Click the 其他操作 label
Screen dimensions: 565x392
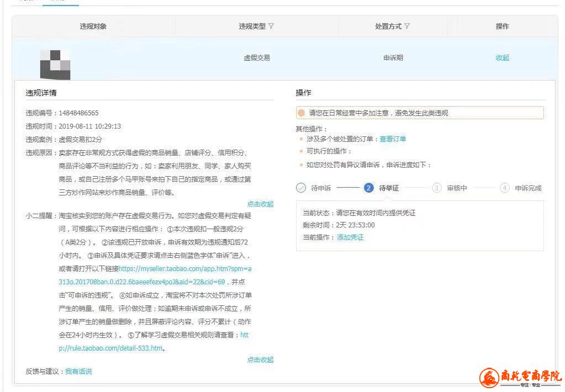[311, 129]
